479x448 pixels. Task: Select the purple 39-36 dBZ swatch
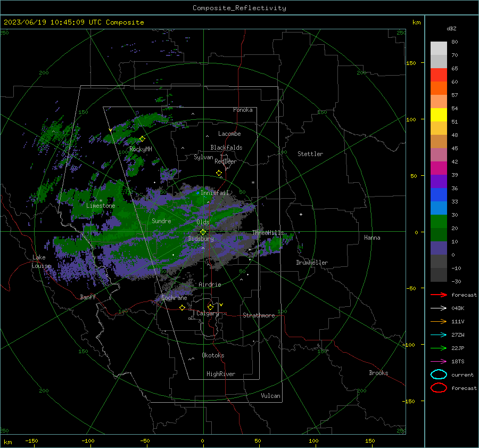click(439, 182)
